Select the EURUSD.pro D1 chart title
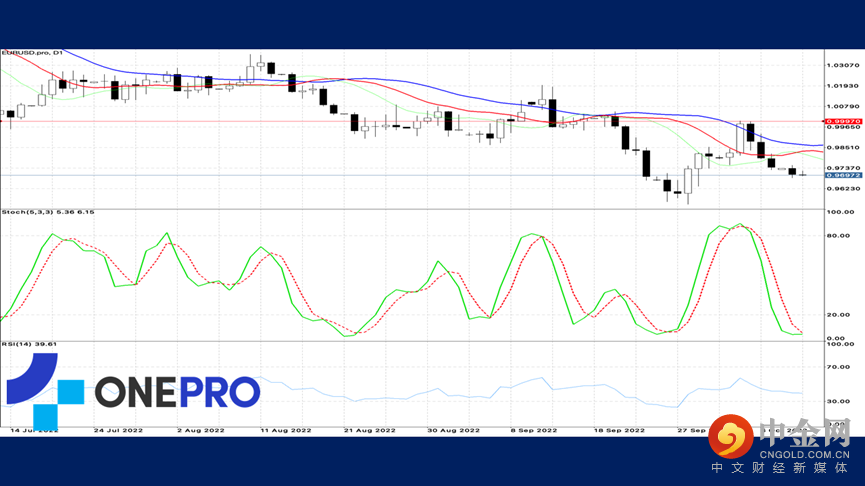The height and width of the screenshot is (486, 865). 32,53
